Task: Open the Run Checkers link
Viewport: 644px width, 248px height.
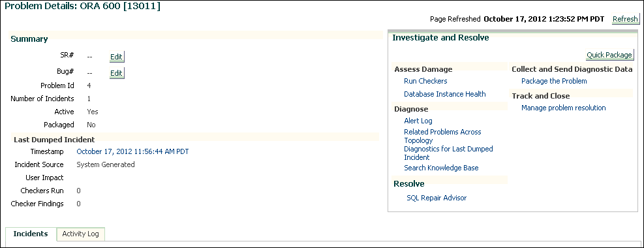Action: coord(425,81)
